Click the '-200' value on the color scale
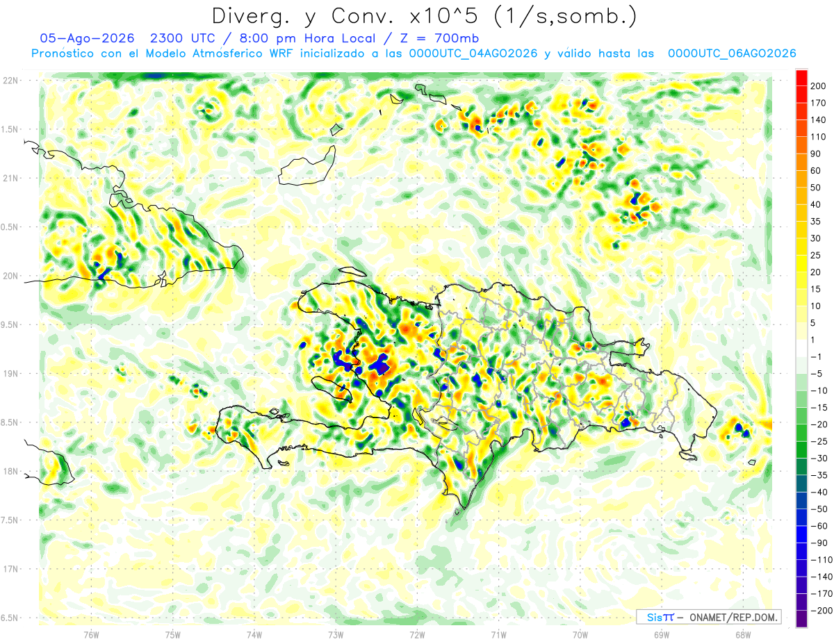The height and width of the screenshot is (644, 834). click(821, 611)
